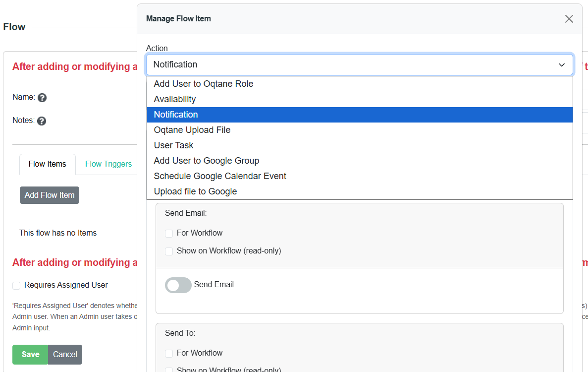Select User Task action
This screenshot has width=588, height=372.
click(360, 145)
